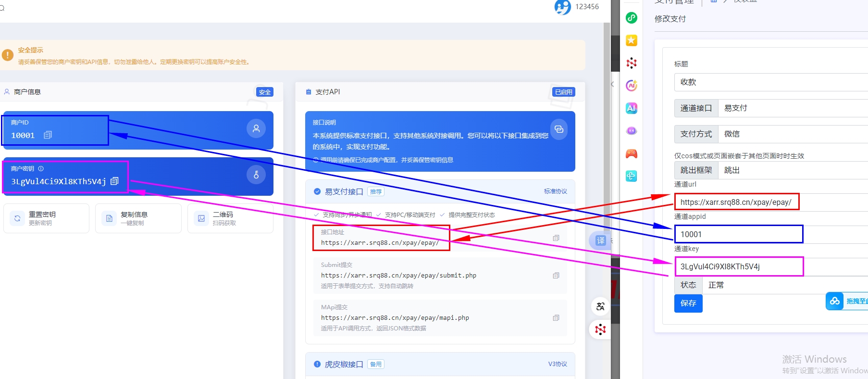Viewport: 868px width, 379px height.
Task: Copy the merchant secret key
Action: coord(114,181)
